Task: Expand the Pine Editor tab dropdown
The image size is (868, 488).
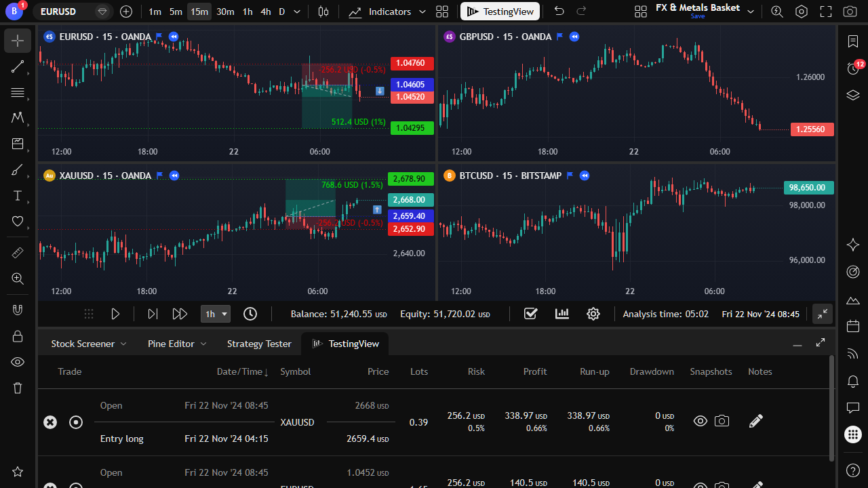Action: [x=203, y=344]
